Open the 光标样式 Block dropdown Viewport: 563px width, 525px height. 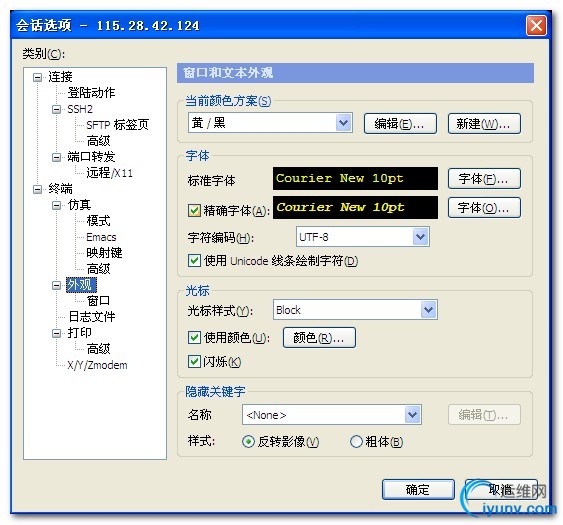pyautogui.click(x=429, y=310)
